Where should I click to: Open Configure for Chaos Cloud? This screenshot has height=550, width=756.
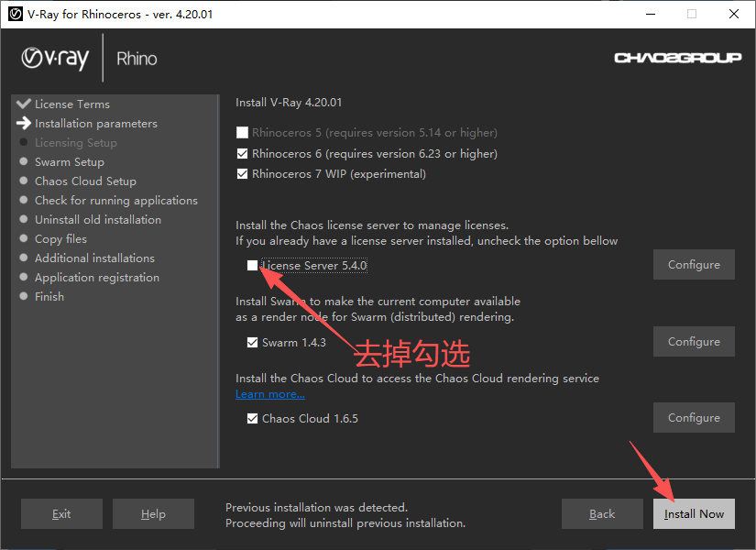click(x=694, y=417)
